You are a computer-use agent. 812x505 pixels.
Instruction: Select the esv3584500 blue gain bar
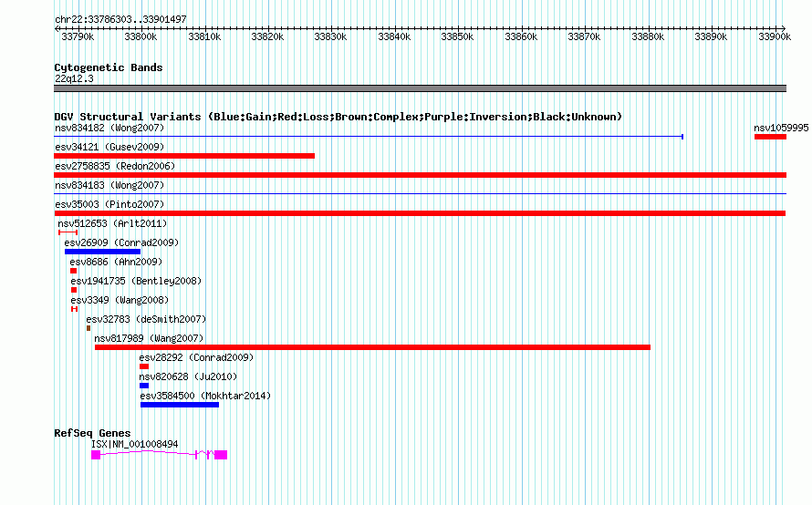180,405
